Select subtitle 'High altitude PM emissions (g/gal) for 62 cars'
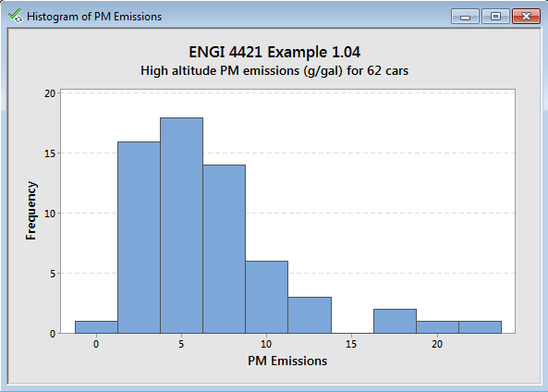The width and height of the screenshot is (548, 392). coord(274,71)
